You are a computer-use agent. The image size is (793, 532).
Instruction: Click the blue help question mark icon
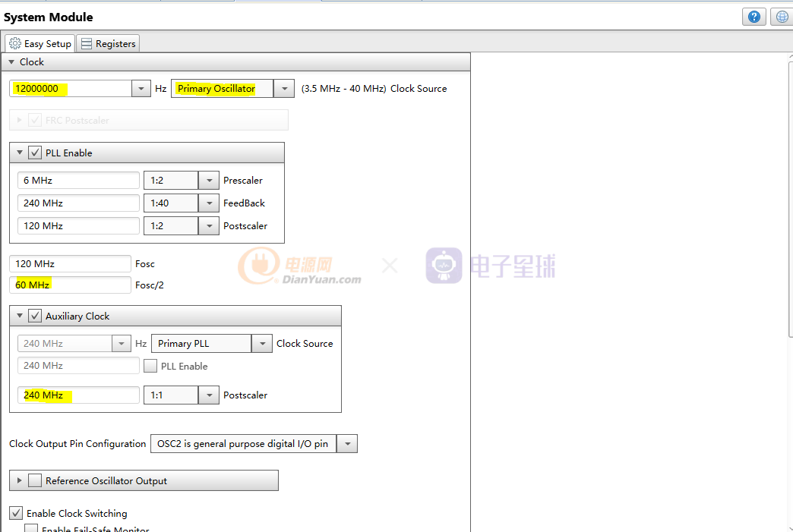754,17
